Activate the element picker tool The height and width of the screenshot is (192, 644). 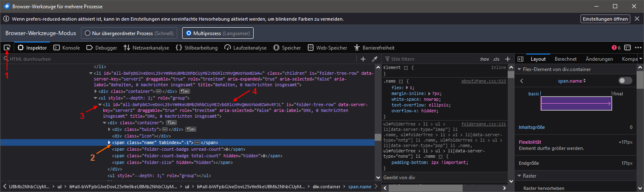[x=7, y=48]
